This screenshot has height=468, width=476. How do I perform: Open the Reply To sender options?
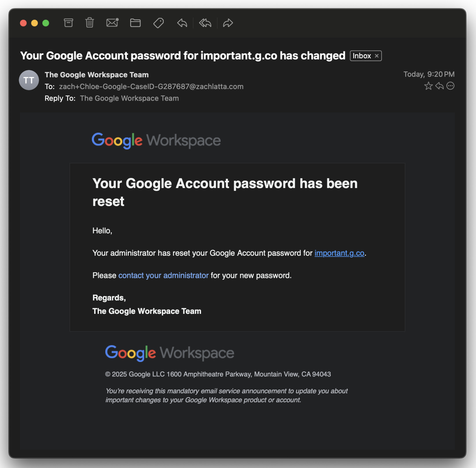click(129, 98)
